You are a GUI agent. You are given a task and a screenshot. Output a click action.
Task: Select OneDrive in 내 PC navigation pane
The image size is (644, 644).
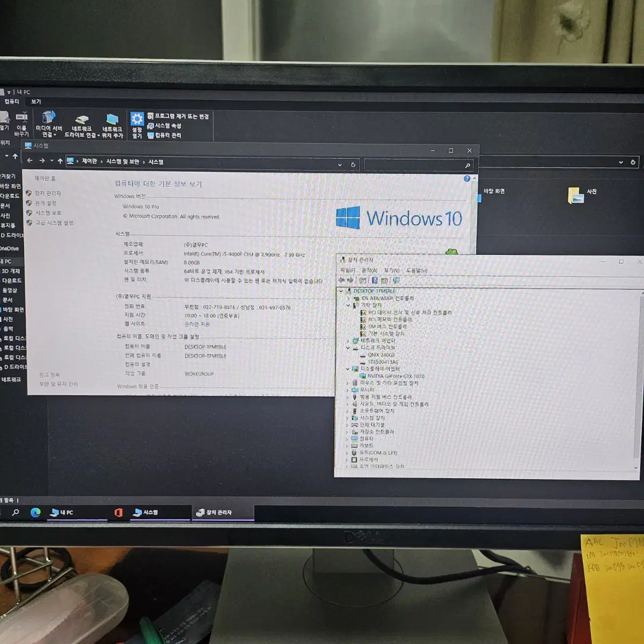click(x=9, y=248)
